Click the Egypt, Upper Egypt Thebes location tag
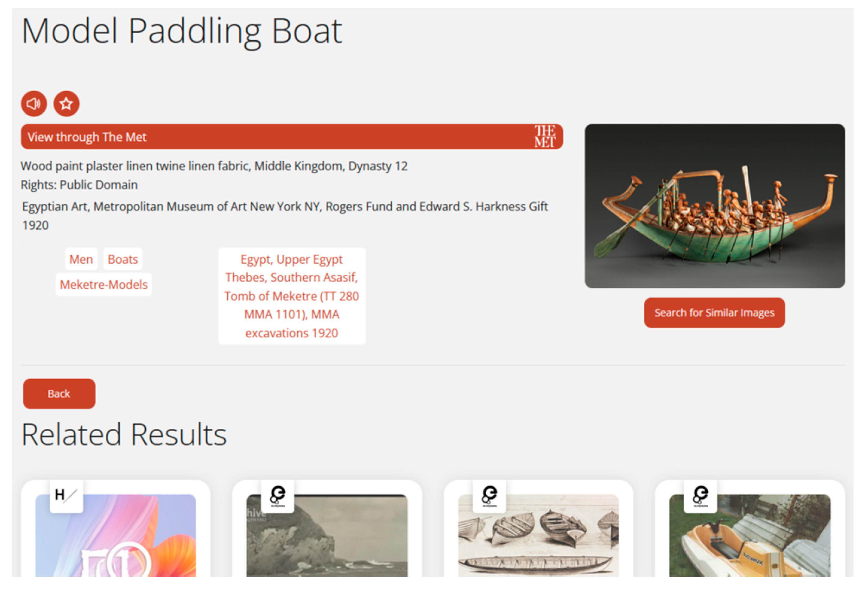Viewport: 868px width, 589px height. [x=291, y=296]
